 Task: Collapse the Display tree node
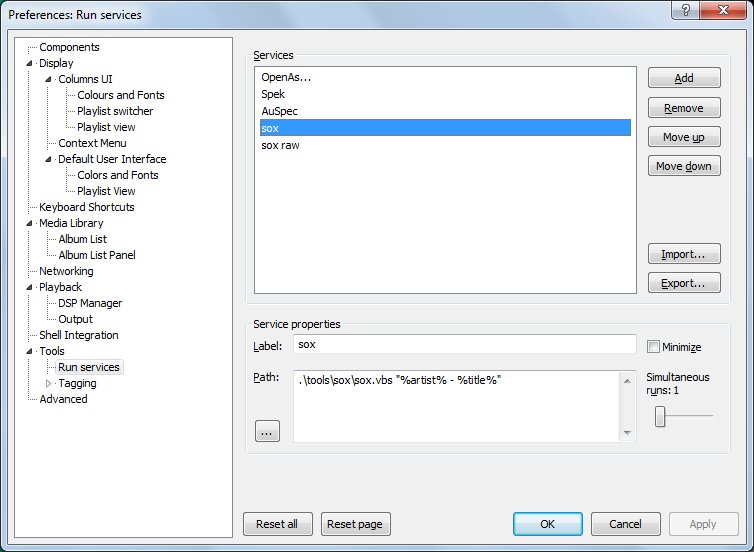[30, 63]
